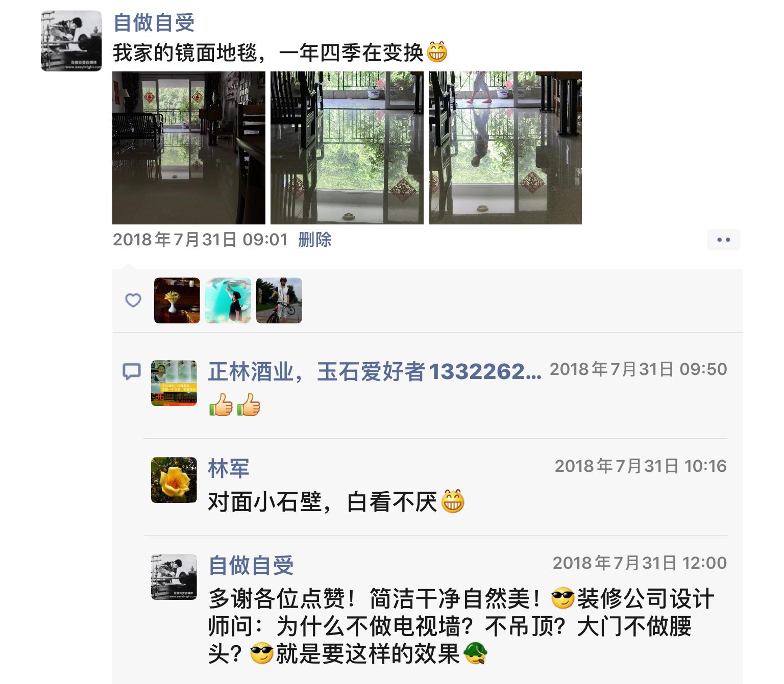This screenshot has height=684, width=784.
Task: Open 林军 yellow flower avatar
Action: [174, 480]
